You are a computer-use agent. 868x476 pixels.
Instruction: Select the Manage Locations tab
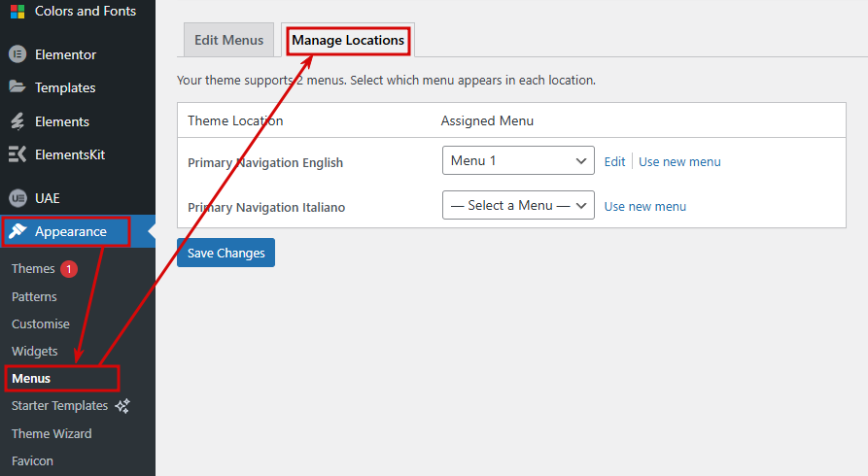click(x=348, y=41)
